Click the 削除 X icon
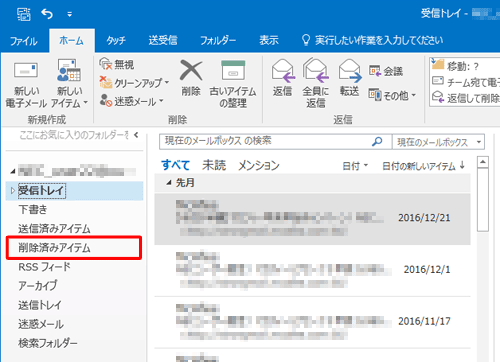This screenshot has width=500, height=362. pos(191,70)
